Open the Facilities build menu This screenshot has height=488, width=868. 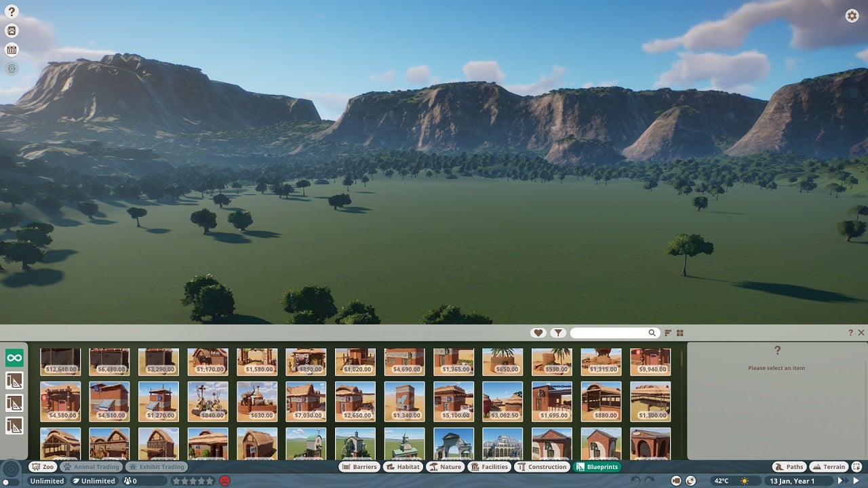[490, 467]
